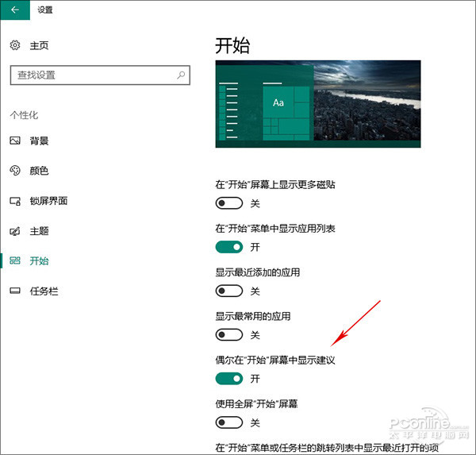
Task: Select the 背景 picture icon
Action: pos(15,141)
